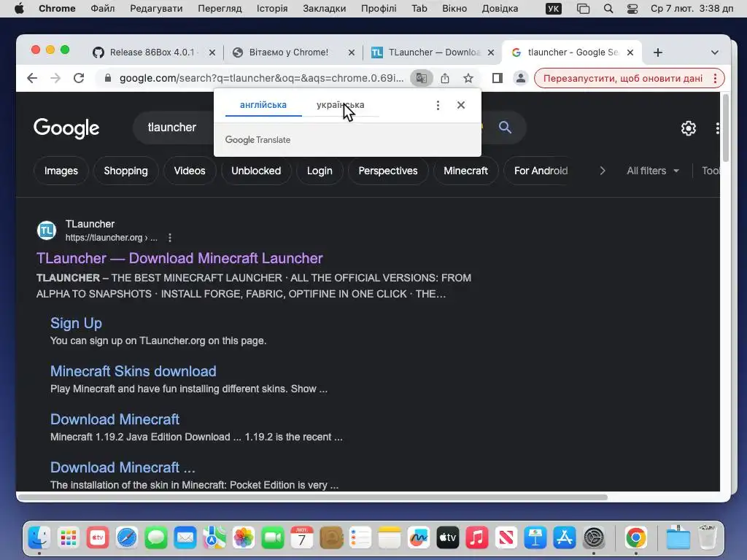Image resolution: width=747 pixels, height=560 pixels.
Task: Click the Google logo
Action: (x=66, y=128)
